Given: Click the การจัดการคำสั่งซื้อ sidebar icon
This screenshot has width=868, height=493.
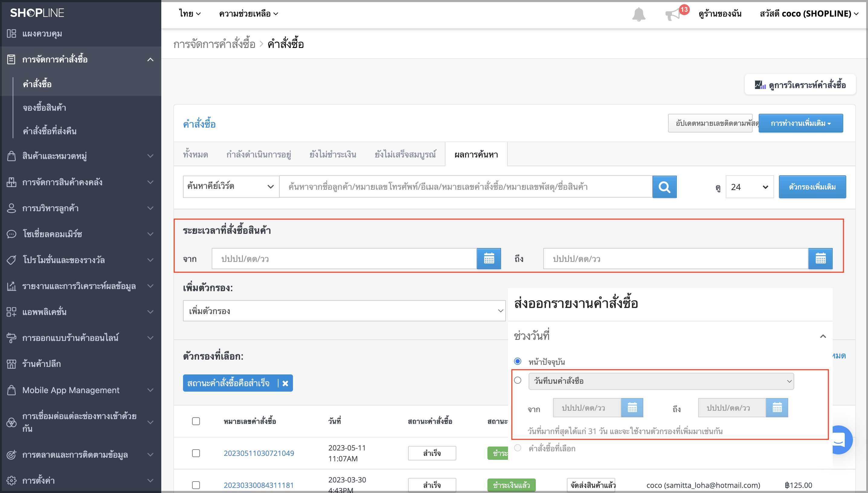Looking at the screenshot, I should (11, 59).
